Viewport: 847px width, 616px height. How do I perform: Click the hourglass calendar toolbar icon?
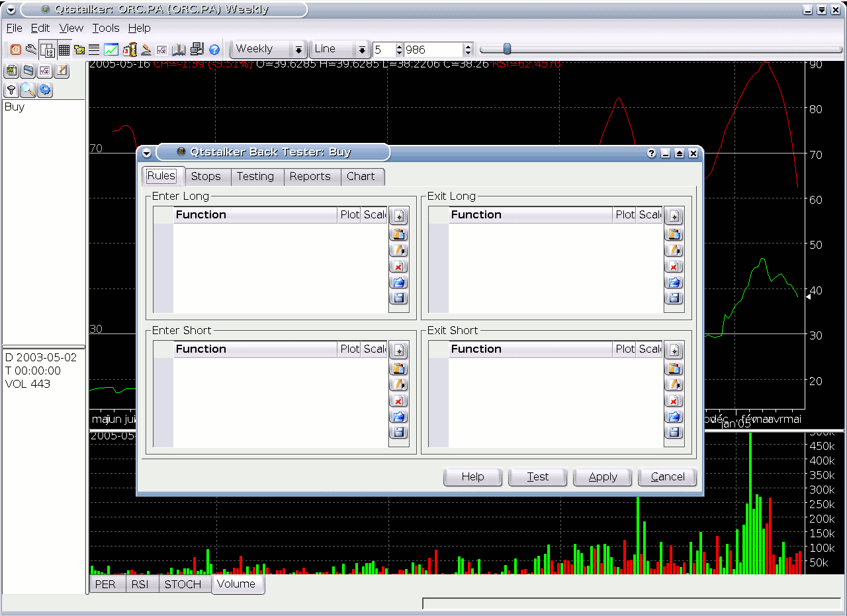pyautogui.click(x=130, y=50)
